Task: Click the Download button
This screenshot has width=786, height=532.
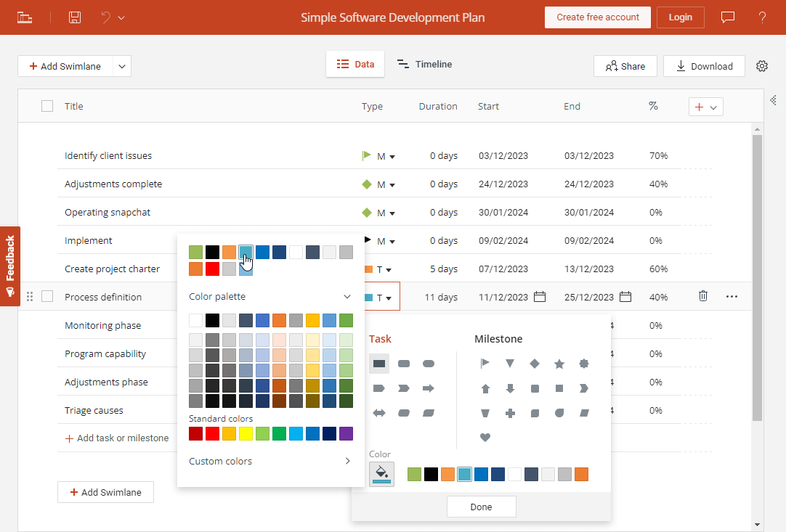Action: pyautogui.click(x=704, y=66)
